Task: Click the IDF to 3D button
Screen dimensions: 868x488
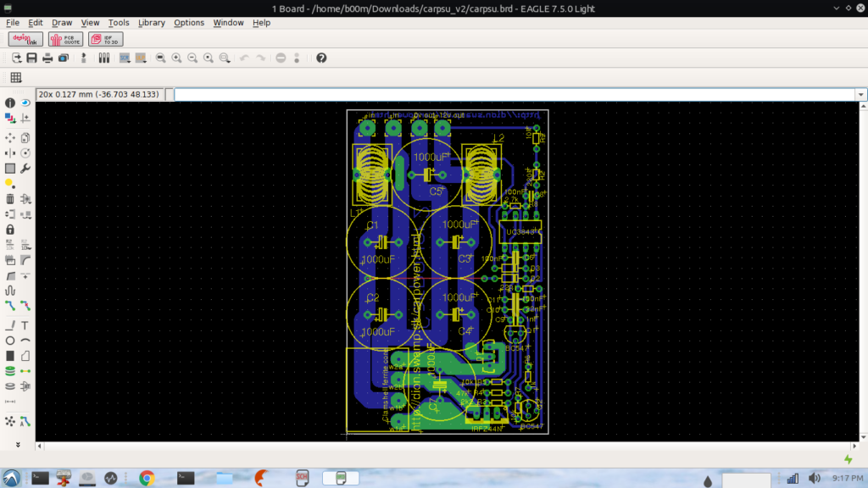Action: pyautogui.click(x=105, y=39)
